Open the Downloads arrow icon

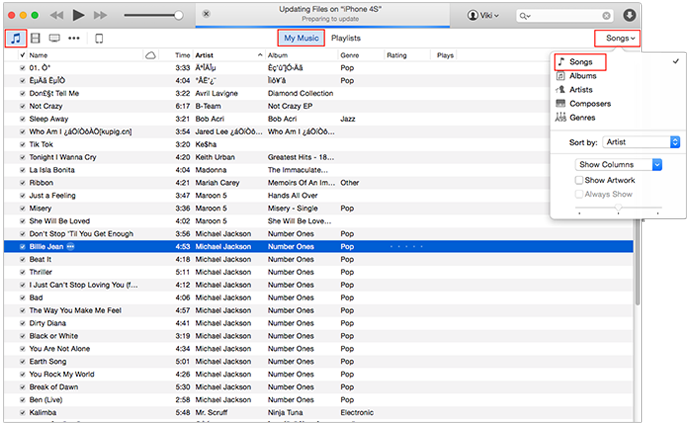[x=630, y=15]
